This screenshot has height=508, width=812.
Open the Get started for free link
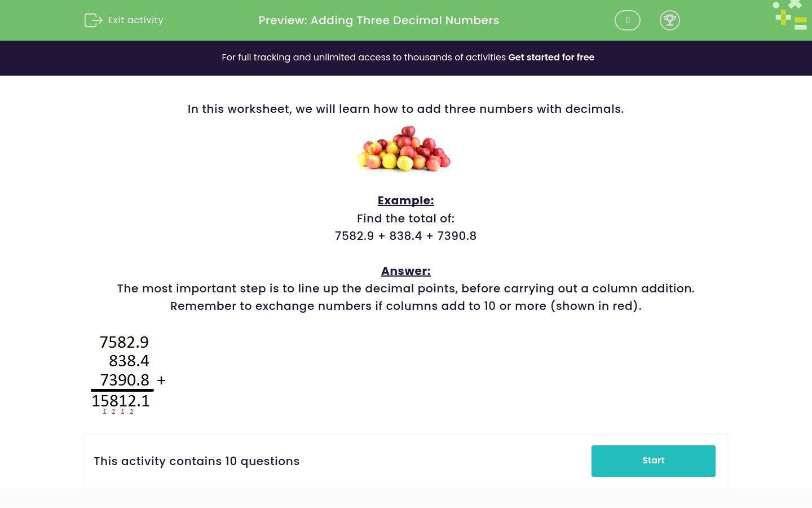click(x=551, y=58)
